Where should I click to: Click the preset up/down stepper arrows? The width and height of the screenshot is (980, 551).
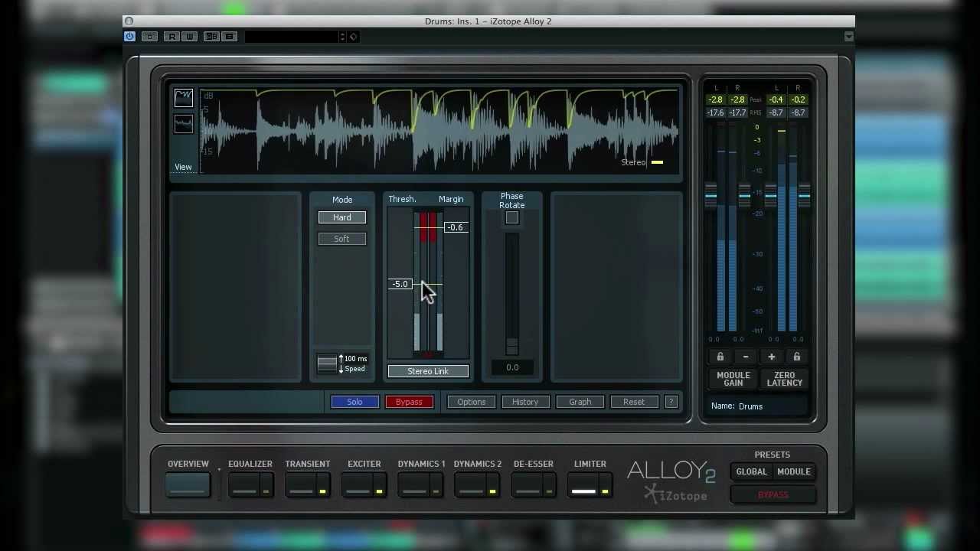click(342, 37)
